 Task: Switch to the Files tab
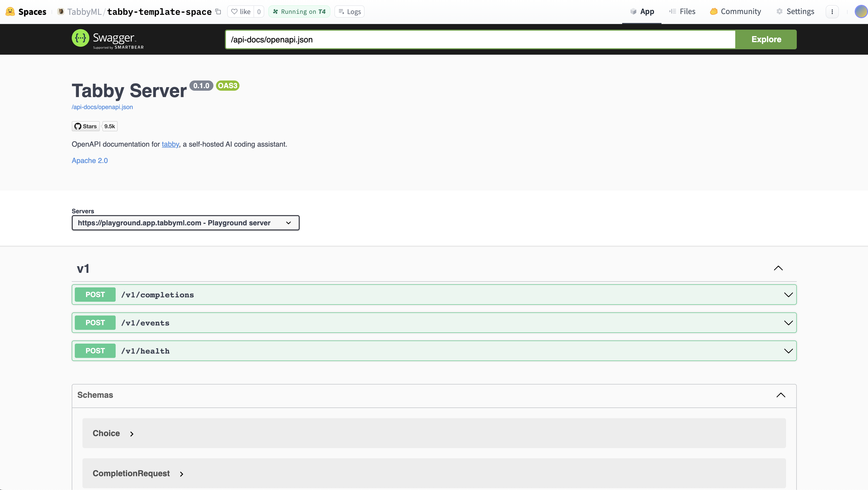click(x=682, y=11)
